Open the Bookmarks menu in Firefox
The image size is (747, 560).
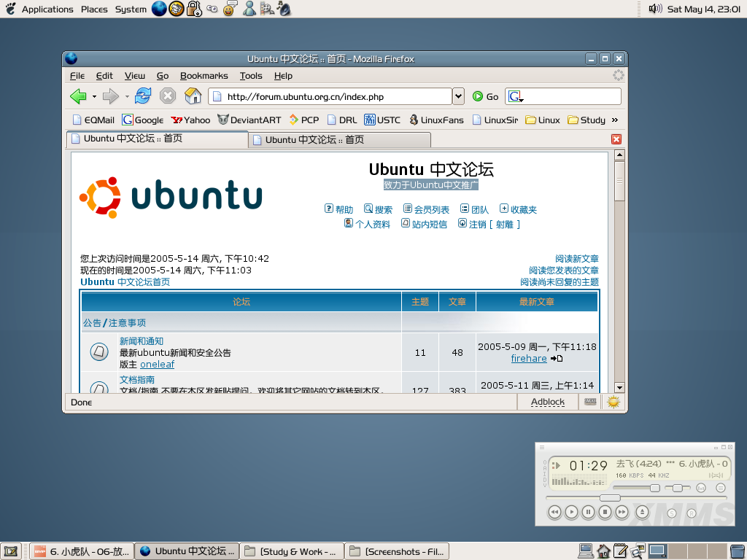click(204, 76)
